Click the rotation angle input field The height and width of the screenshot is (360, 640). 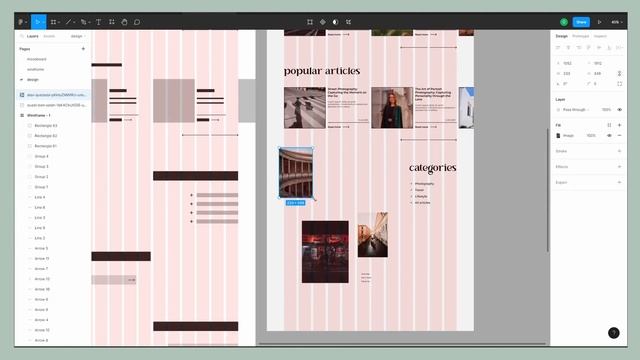pos(565,84)
